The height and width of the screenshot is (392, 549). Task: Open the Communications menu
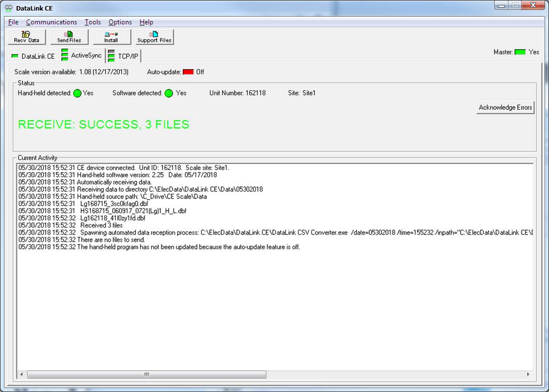[x=51, y=22]
